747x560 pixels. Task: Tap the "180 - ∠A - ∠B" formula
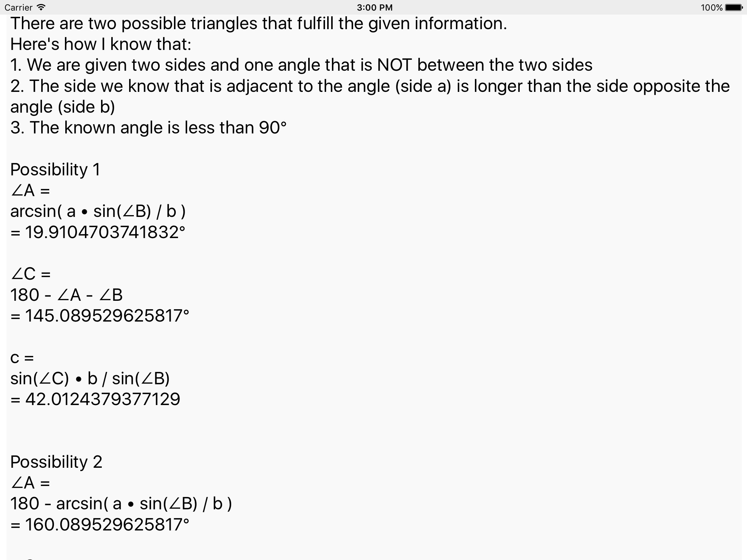[x=66, y=295]
